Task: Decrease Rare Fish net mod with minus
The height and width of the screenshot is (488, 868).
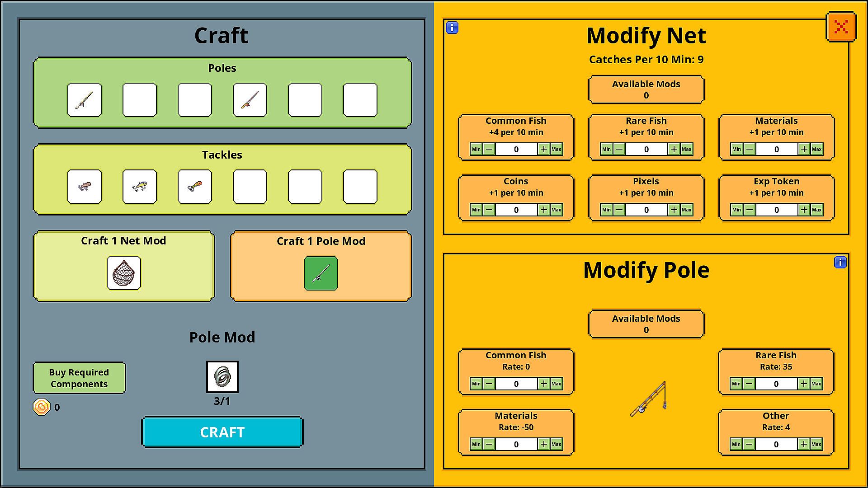Action: [x=619, y=149]
